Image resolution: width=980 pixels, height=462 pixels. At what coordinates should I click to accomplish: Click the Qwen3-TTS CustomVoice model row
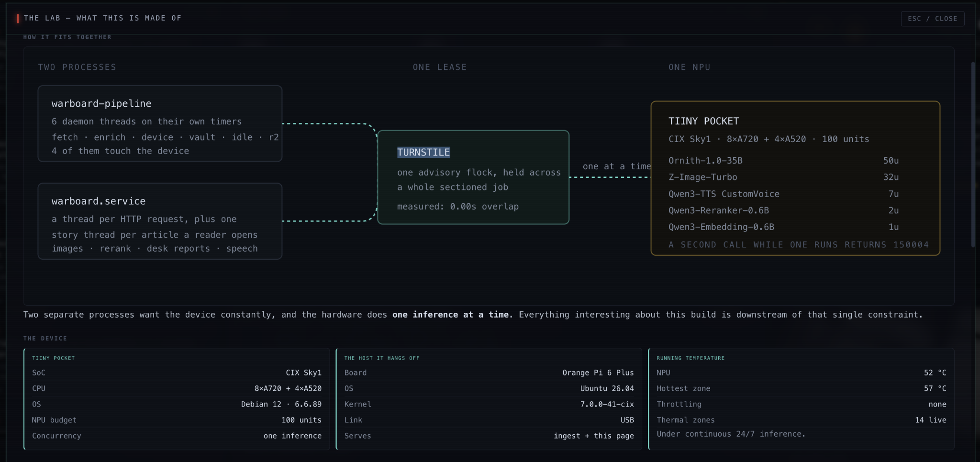(784, 194)
